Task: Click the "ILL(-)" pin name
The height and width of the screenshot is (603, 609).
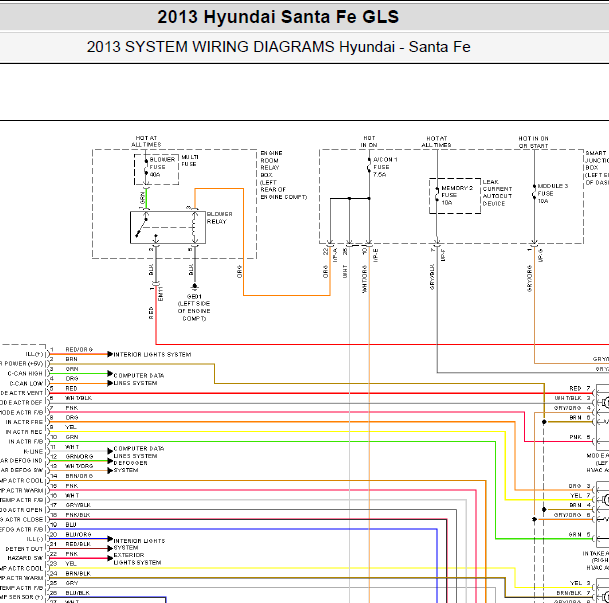Action: pos(35,539)
